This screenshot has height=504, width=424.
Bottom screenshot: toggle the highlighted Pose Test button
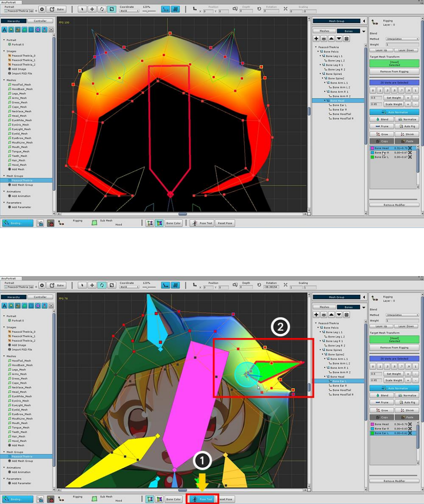point(202,499)
